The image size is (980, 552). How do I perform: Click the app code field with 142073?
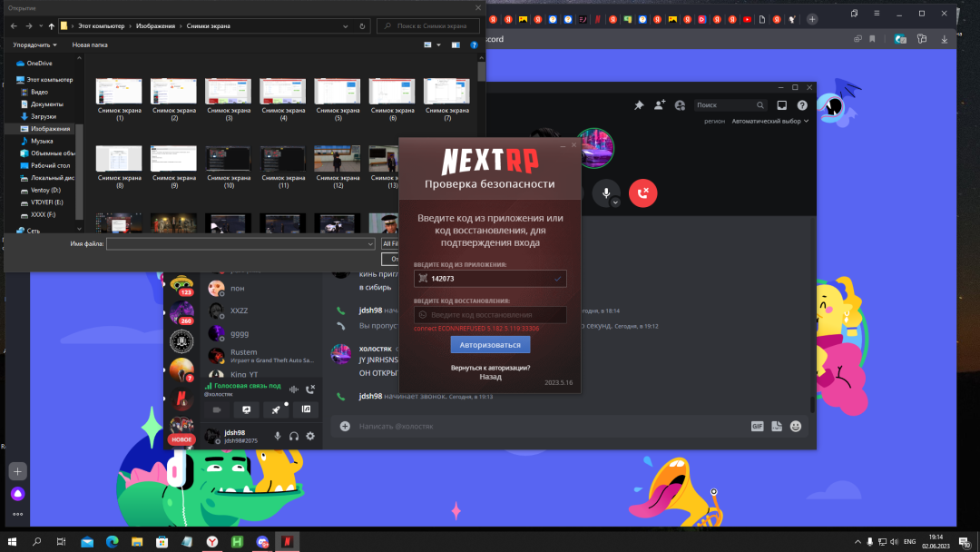[x=490, y=278]
